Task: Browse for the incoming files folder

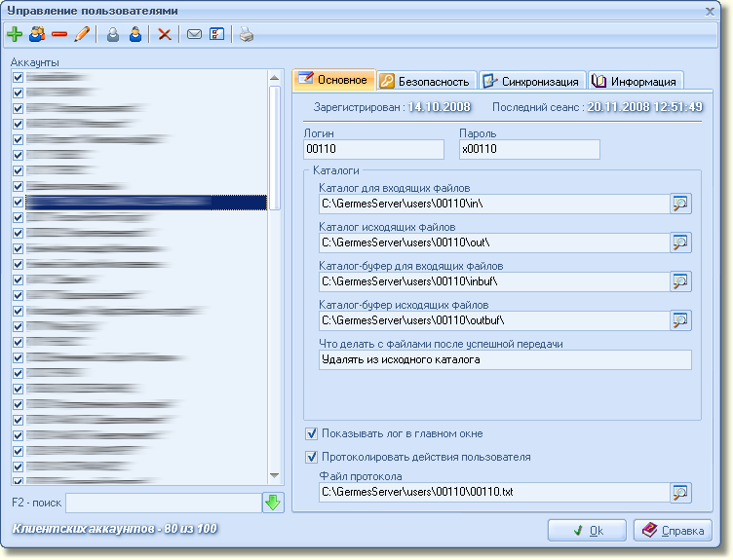Action: coord(680,204)
